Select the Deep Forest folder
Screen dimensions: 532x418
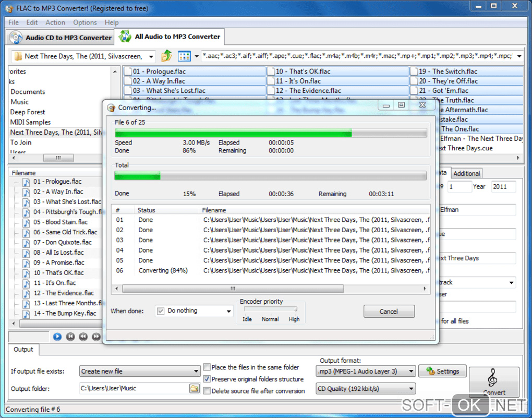pyautogui.click(x=28, y=112)
